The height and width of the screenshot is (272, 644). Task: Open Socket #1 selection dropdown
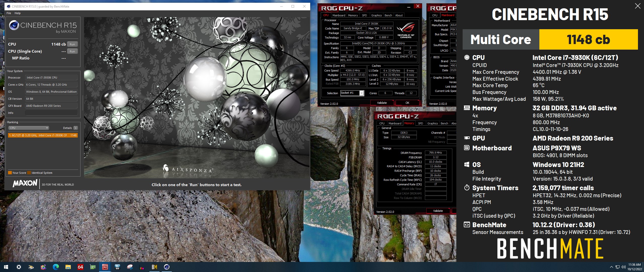coord(352,93)
